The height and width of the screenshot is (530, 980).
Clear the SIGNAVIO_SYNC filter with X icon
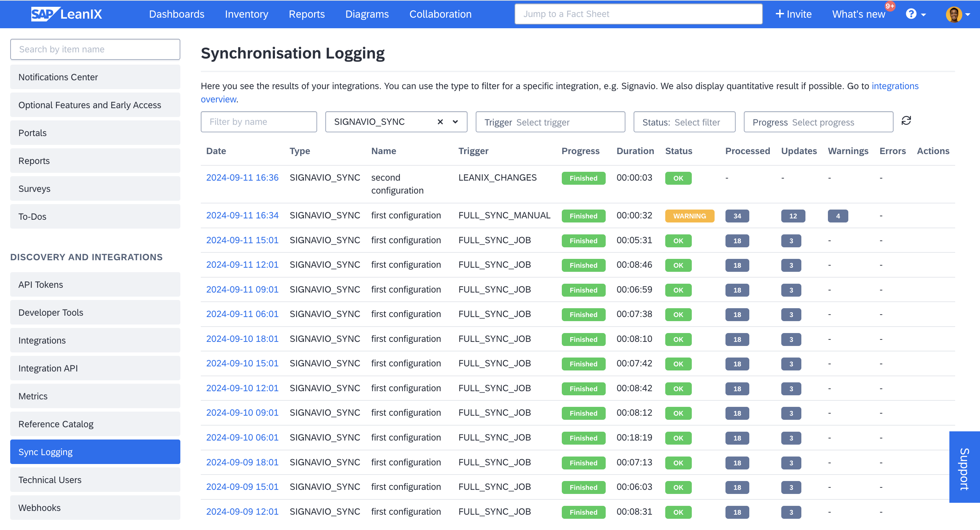coord(440,122)
